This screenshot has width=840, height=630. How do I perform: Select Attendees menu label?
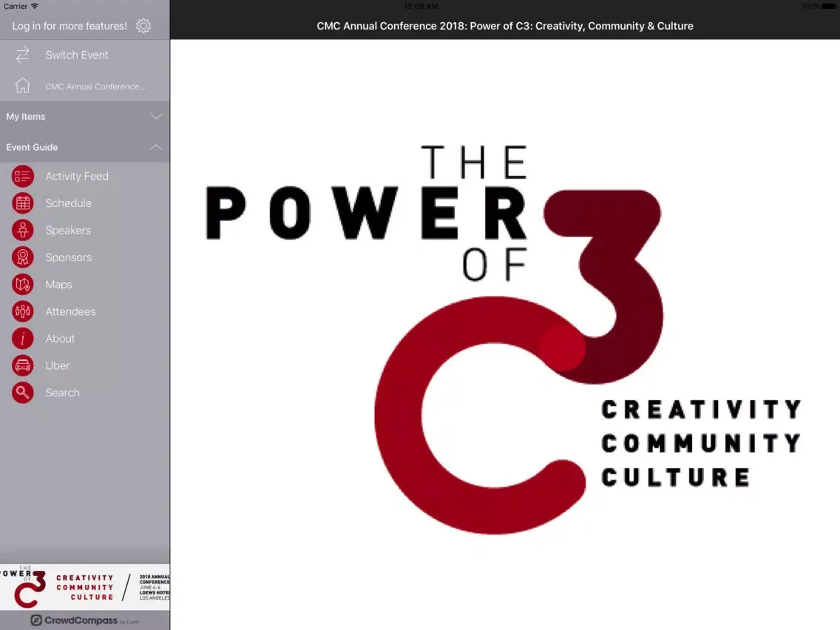click(71, 311)
